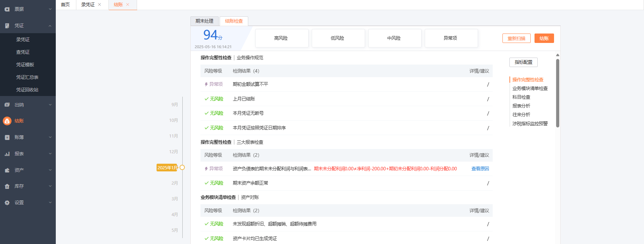Close the 结账 tab
This screenshot has width=644, height=244.
(128, 5)
